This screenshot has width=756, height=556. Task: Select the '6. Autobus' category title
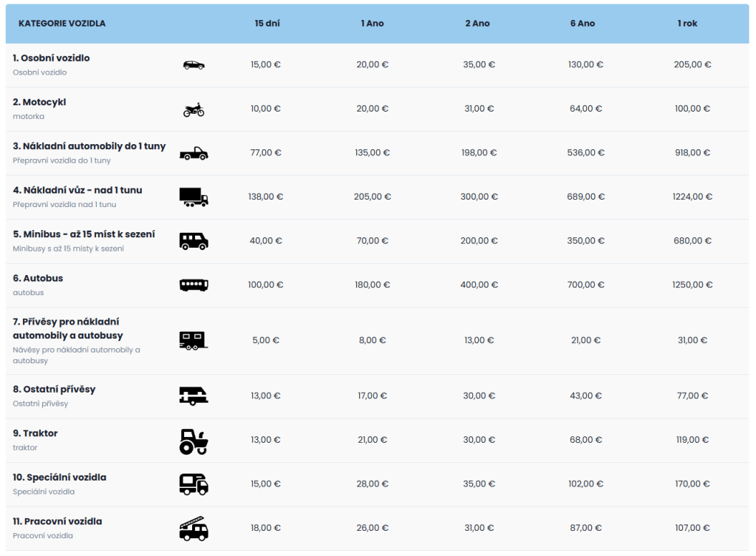[38, 278]
